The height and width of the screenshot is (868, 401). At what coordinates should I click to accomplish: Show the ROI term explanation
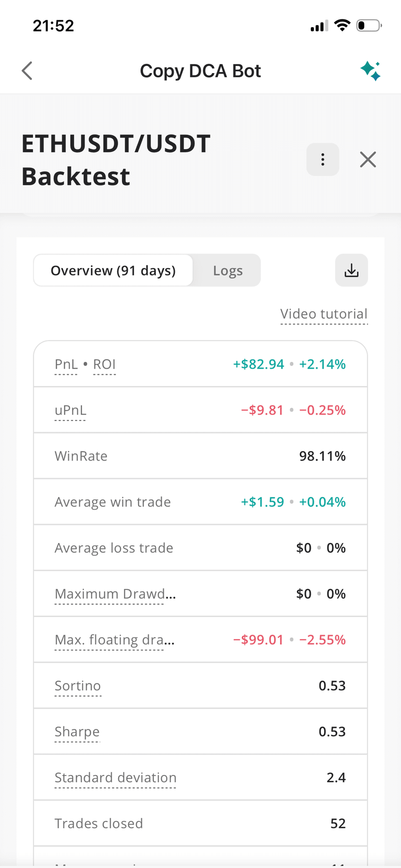104,364
